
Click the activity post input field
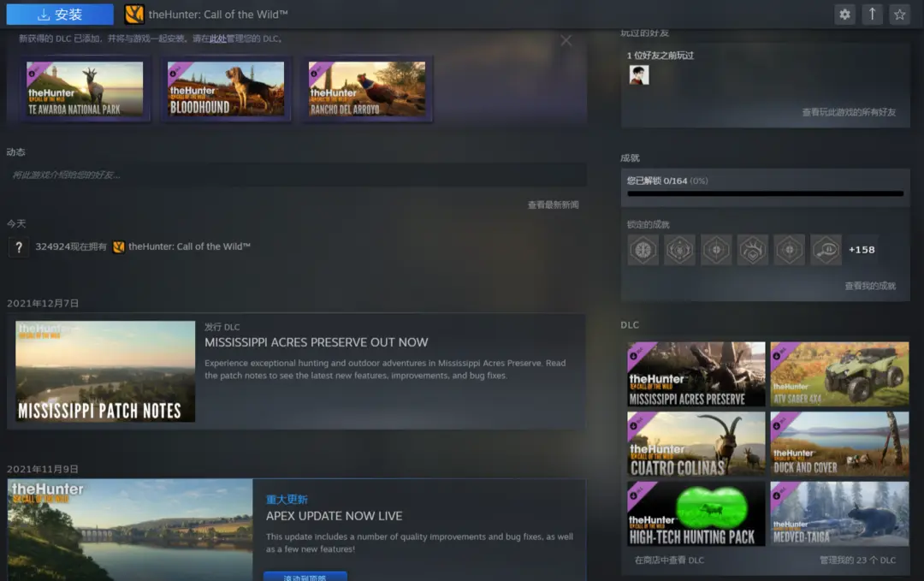297,175
